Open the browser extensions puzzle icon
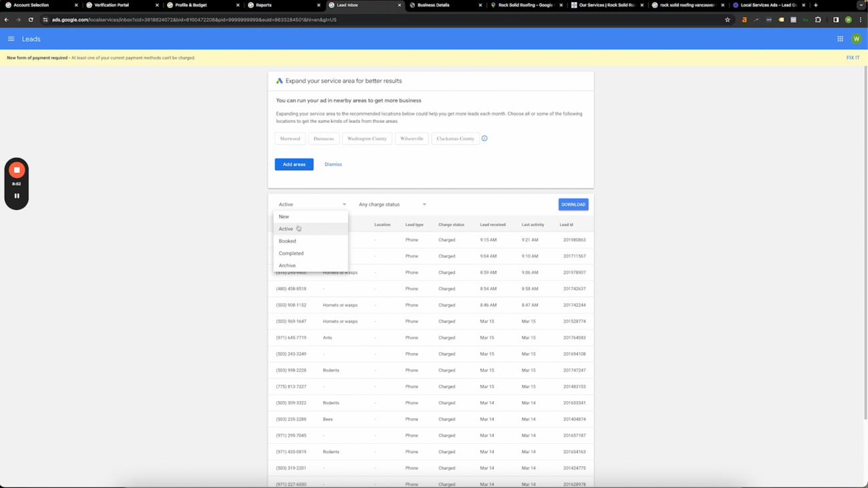Viewport: 868px width, 488px height. click(x=818, y=19)
